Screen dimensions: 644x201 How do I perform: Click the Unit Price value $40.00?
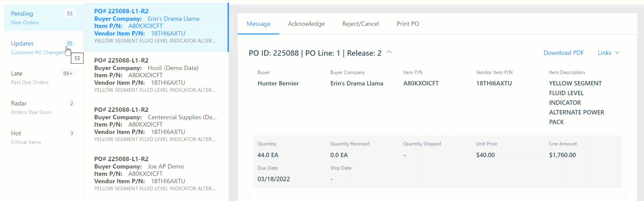pos(485,155)
